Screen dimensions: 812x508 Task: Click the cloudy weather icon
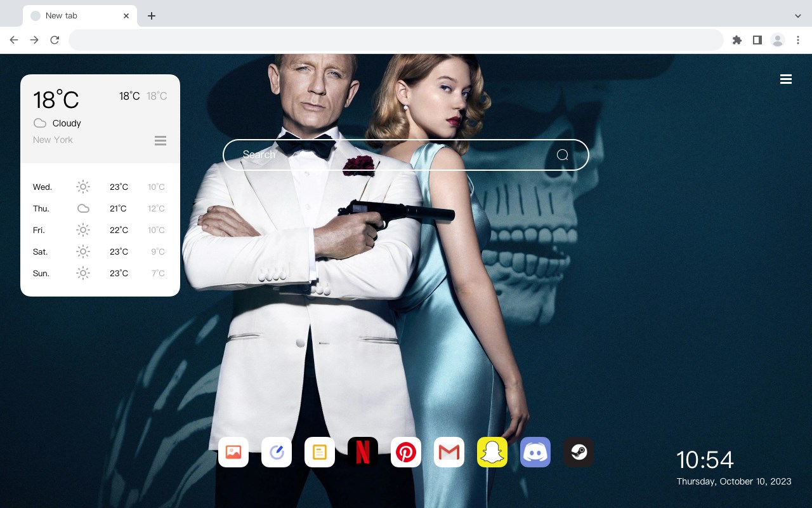click(40, 123)
